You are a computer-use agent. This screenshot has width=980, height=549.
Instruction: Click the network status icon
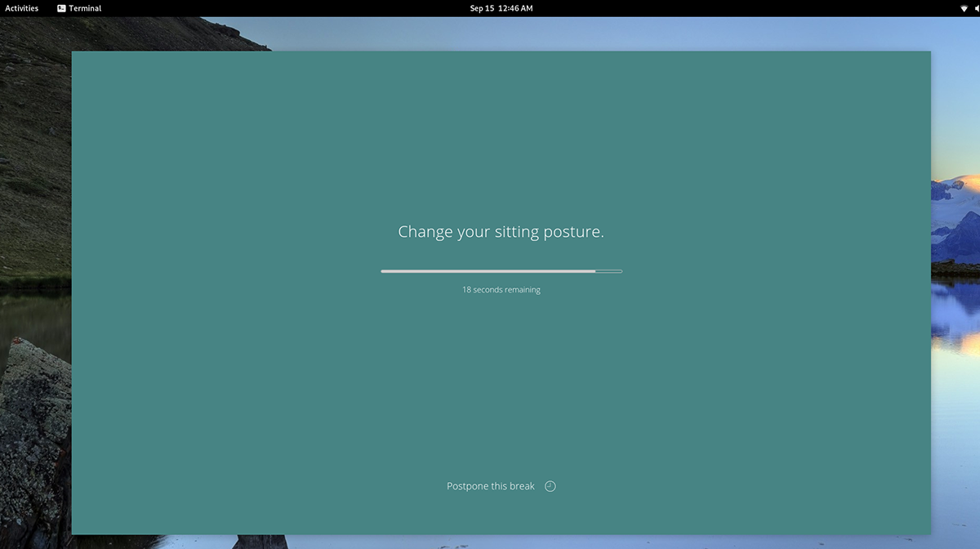(964, 8)
